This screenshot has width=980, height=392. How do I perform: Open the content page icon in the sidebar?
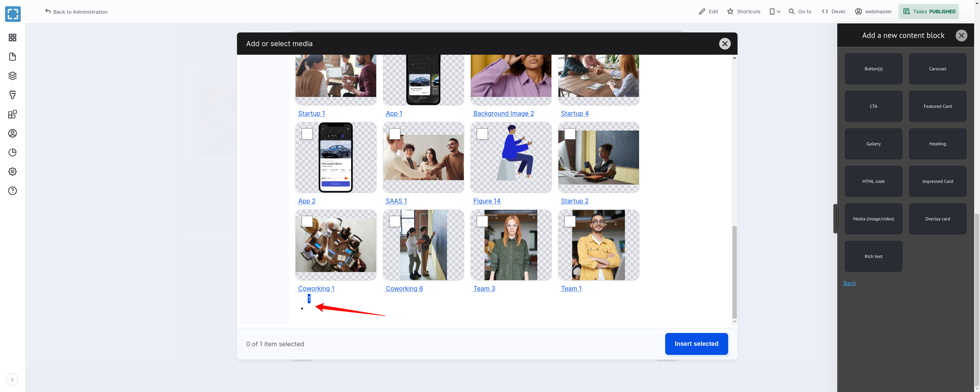(x=13, y=57)
